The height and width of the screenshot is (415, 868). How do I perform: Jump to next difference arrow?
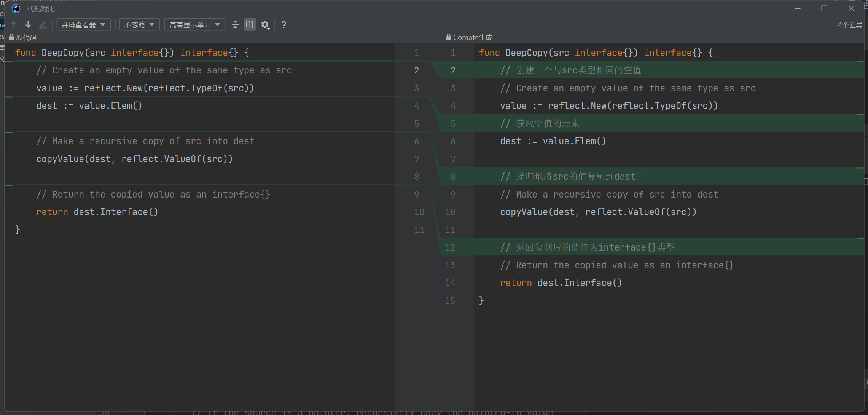tap(28, 25)
